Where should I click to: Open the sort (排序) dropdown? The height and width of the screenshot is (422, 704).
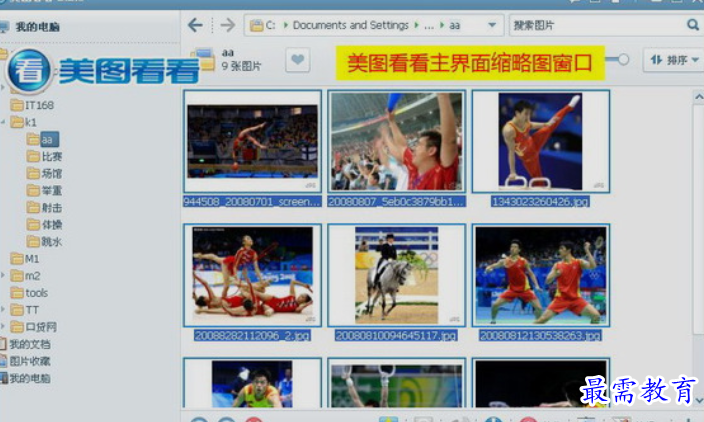pos(673,60)
